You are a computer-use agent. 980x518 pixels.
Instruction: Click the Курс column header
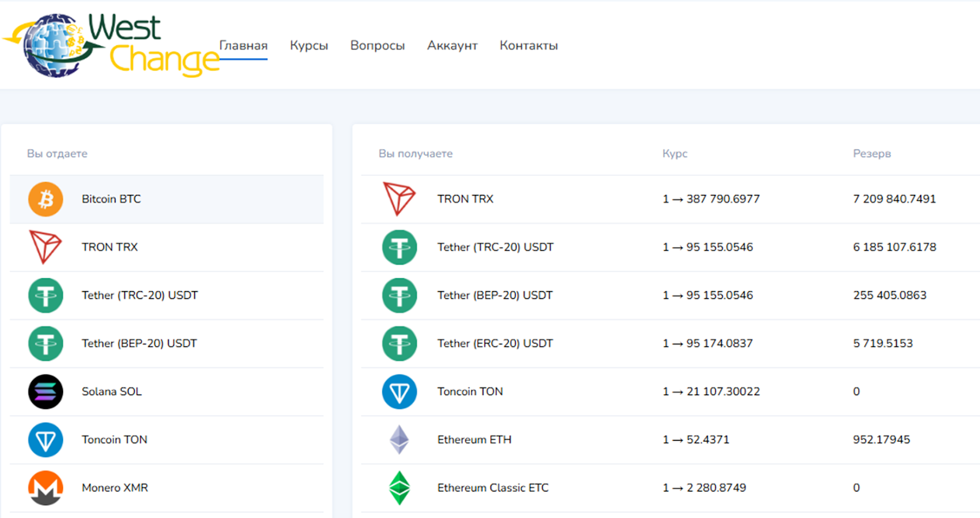pyautogui.click(x=674, y=154)
